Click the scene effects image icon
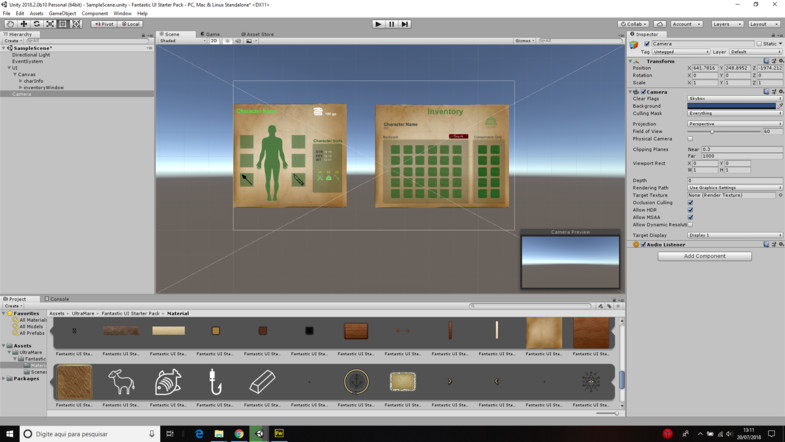The image size is (785, 442). click(249, 41)
